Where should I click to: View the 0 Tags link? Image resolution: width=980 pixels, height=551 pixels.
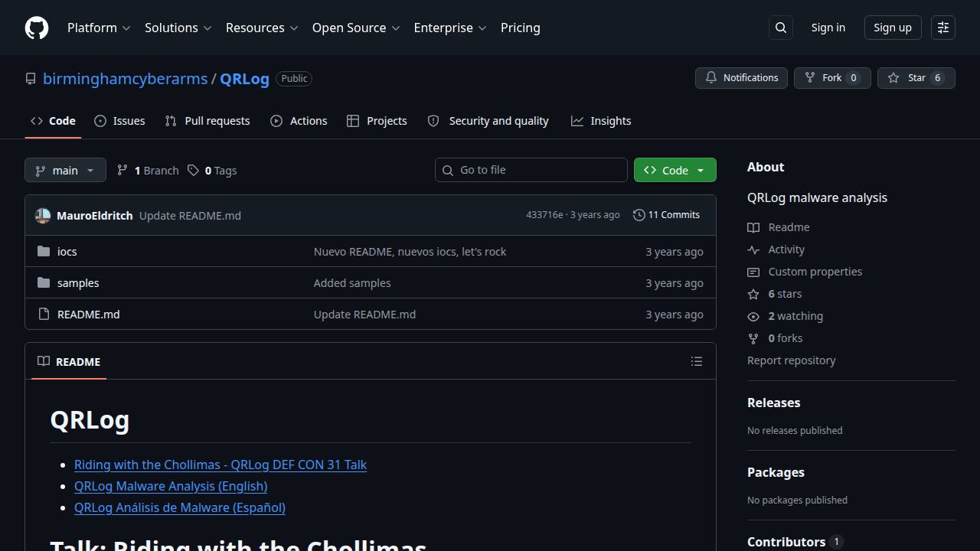213,170
